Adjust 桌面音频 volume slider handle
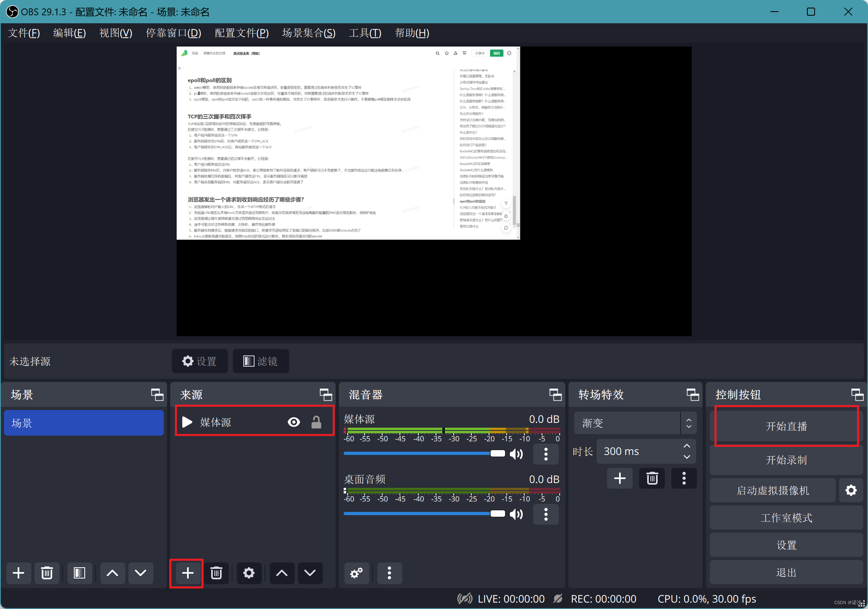Image resolution: width=868 pixels, height=609 pixels. click(497, 514)
